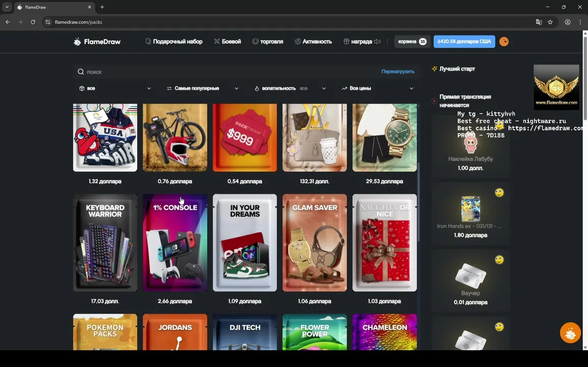The height and width of the screenshot is (367, 588).
Task: Close the FlameDraw browser tab
Action: 89,7
